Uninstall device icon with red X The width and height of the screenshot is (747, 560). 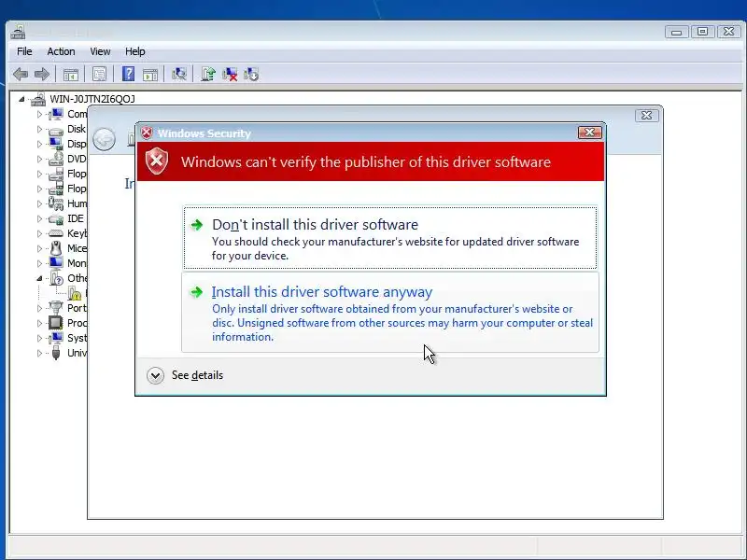pyautogui.click(x=230, y=75)
